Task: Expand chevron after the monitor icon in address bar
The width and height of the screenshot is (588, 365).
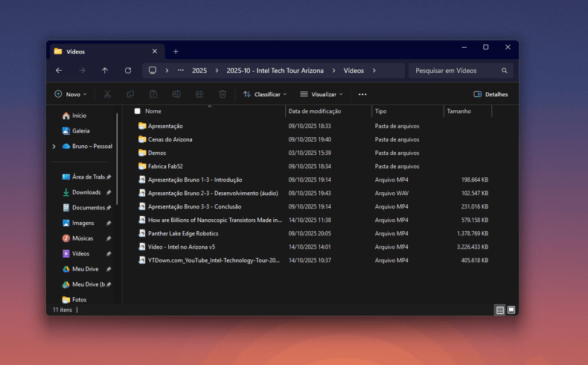Action: pos(167,71)
